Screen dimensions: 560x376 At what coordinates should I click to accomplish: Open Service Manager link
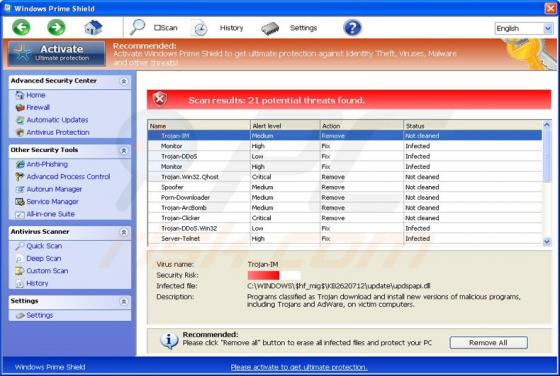coord(52,202)
